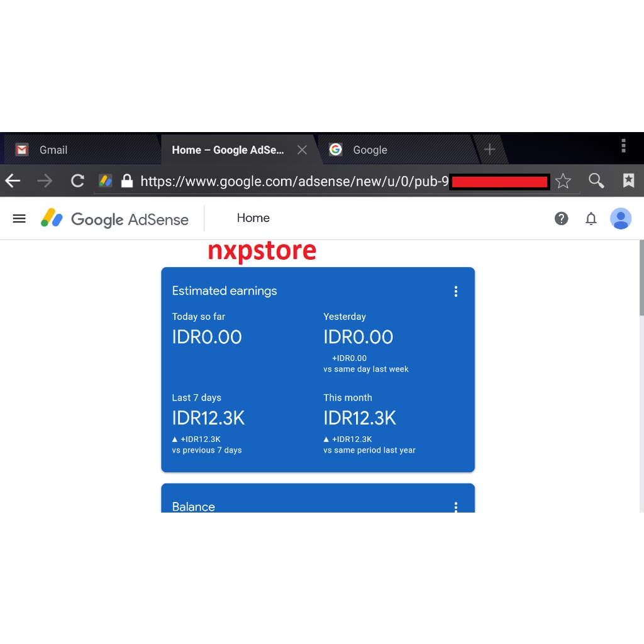This screenshot has width=644, height=644.
Task: Click the Gmail envelope icon
Action: click(x=21, y=150)
